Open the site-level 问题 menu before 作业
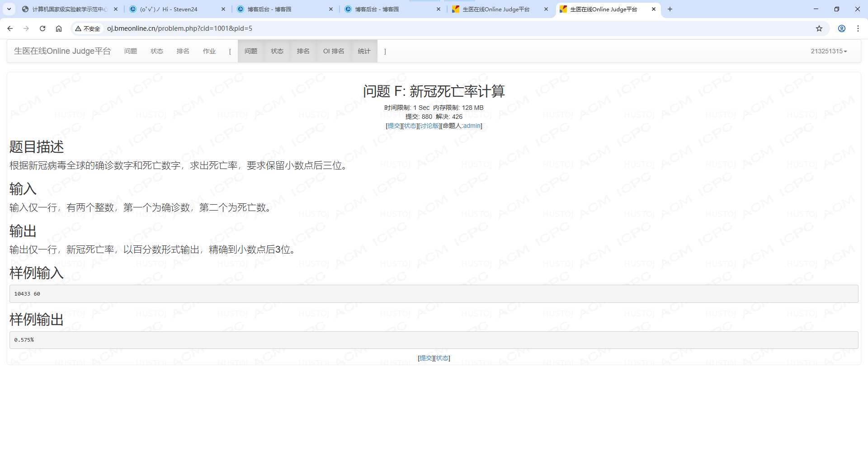Image resolution: width=868 pixels, height=470 pixels. click(131, 51)
